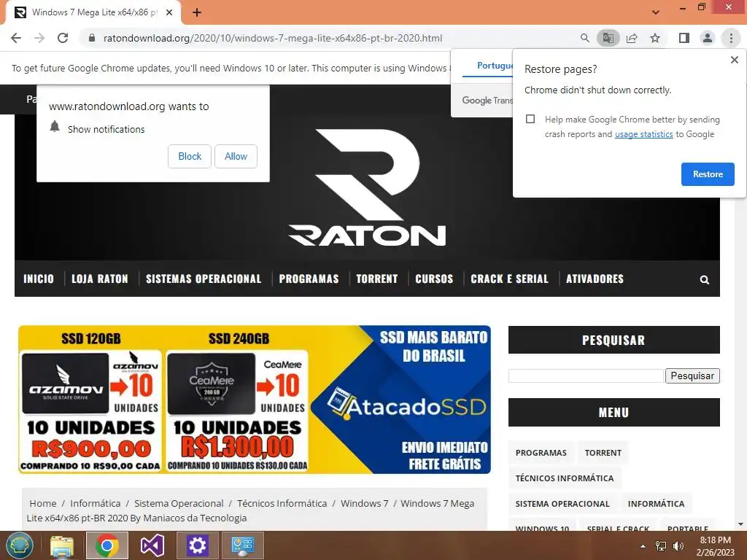747x560 pixels.
Task: Click site search magnifier icon
Action: (704, 280)
